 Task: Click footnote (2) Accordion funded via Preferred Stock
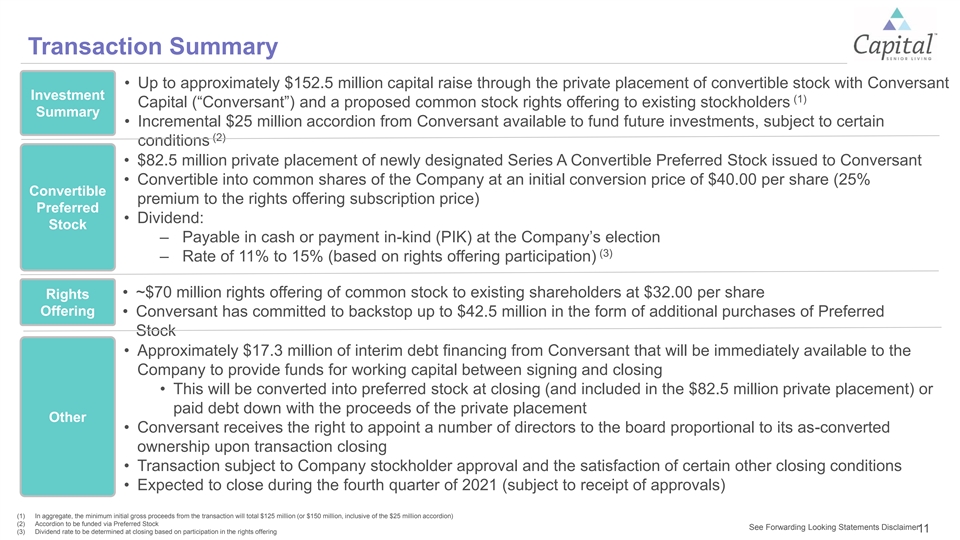(x=88, y=524)
